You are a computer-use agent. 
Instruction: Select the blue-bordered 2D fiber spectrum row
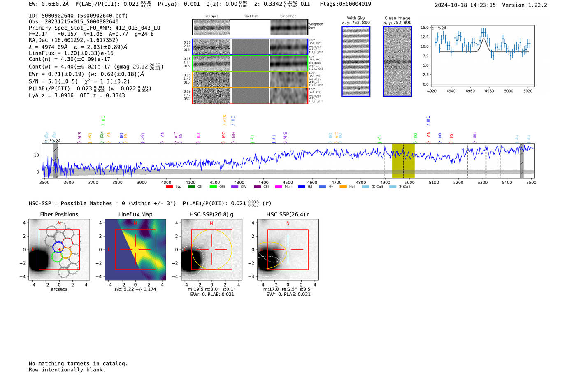click(x=250, y=47)
